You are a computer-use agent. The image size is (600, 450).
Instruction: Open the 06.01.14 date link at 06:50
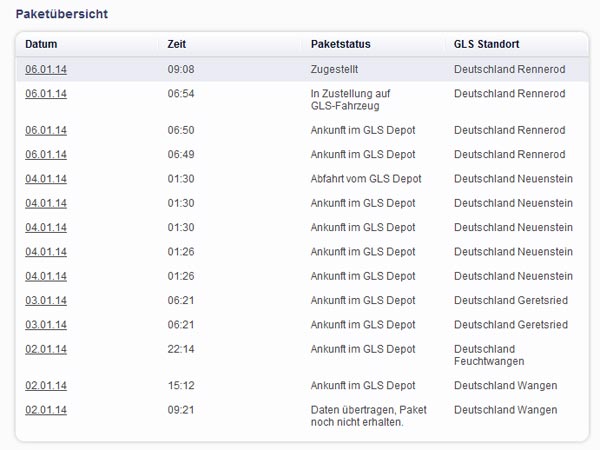coord(46,130)
